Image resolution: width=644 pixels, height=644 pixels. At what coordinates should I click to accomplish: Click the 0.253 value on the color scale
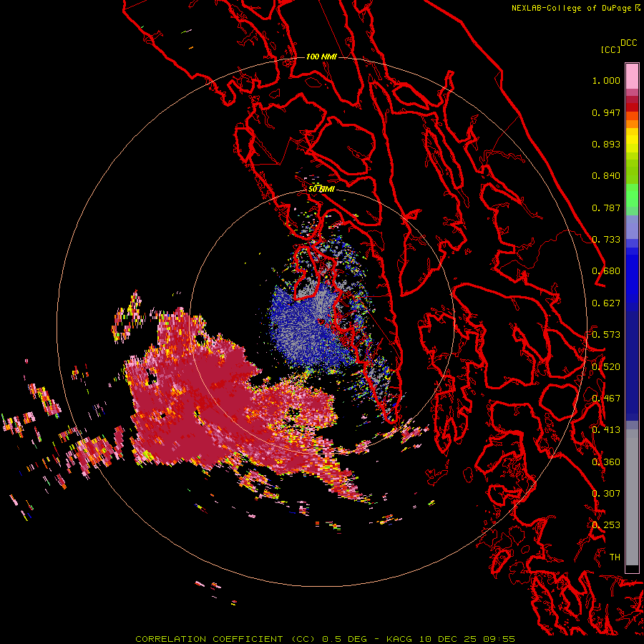click(606, 525)
